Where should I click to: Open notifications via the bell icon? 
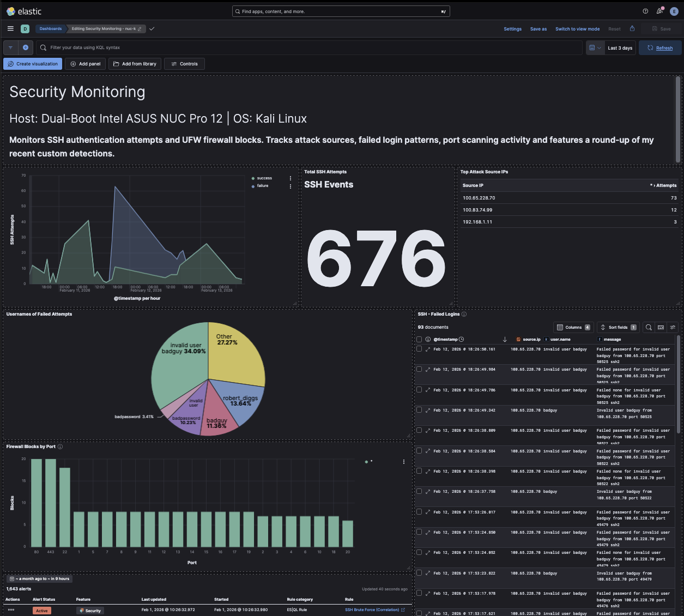click(x=660, y=11)
